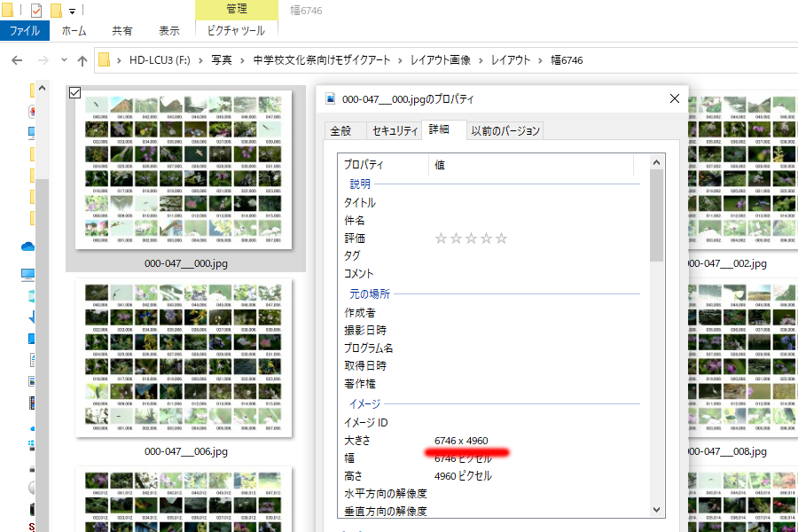The image size is (798, 532).
Task: Open the 以前のバージョン tab
Action: [x=505, y=131]
